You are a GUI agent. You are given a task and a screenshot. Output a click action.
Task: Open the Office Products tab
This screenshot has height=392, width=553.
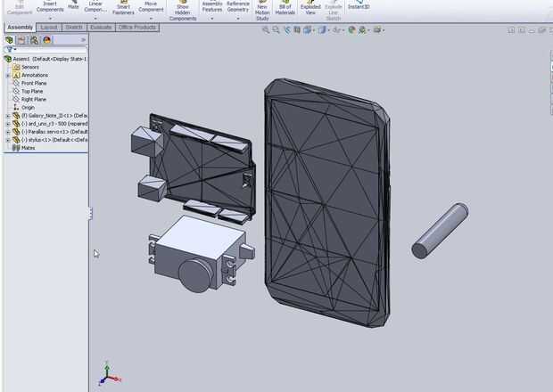[x=137, y=27]
